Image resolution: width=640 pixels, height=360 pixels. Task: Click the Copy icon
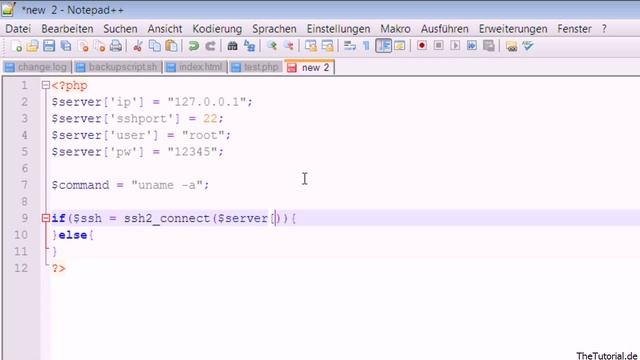155,46
